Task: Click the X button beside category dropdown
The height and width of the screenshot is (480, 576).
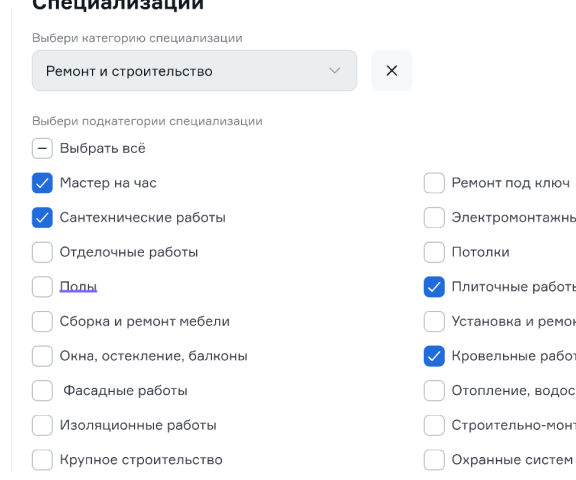Action: pyautogui.click(x=392, y=71)
